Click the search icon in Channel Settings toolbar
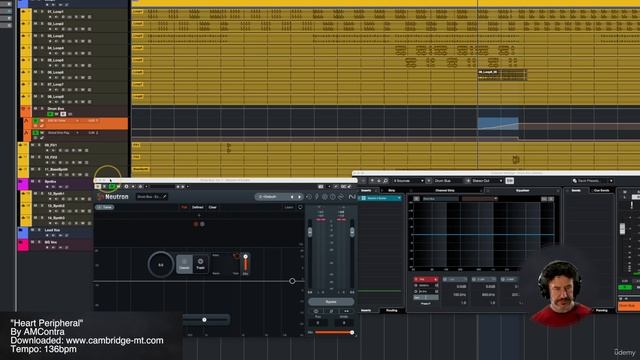The height and width of the screenshot is (360, 640). (385, 181)
